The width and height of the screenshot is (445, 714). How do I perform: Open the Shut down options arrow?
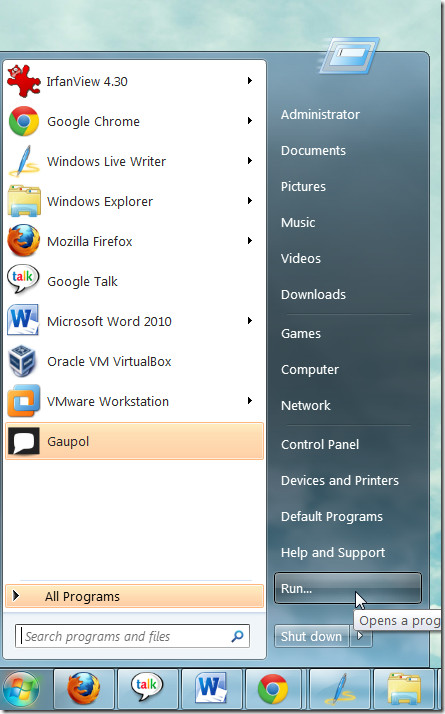coord(360,636)
